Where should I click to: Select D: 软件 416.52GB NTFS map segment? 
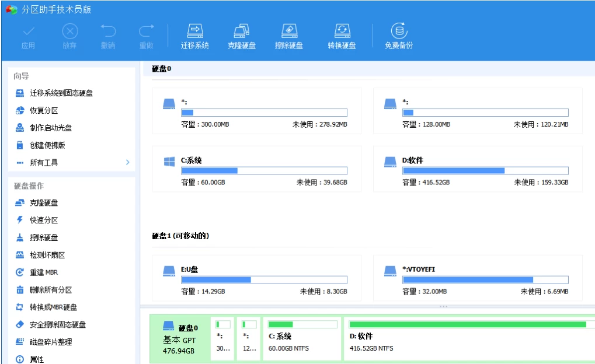[x=469, y=338]
